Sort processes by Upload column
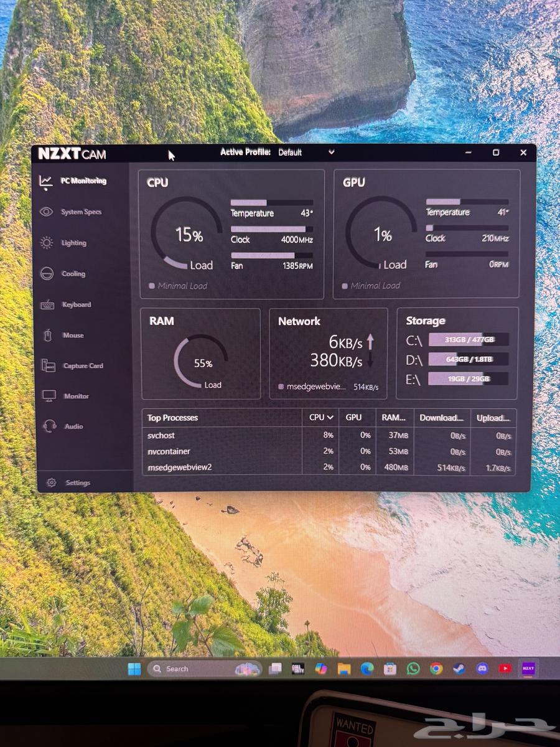This screenshot has width=560, height=747. click(493, 418)
